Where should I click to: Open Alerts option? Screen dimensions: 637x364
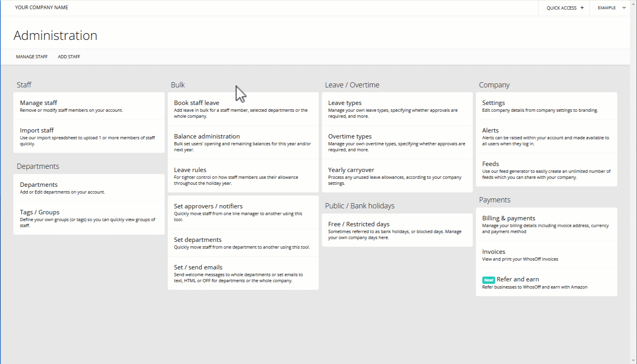[x=546, y=136]
